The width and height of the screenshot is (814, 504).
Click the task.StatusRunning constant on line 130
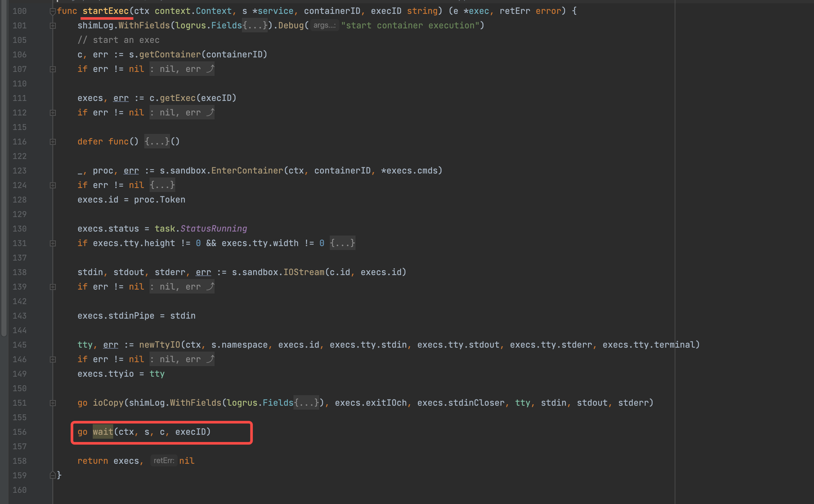214,228
